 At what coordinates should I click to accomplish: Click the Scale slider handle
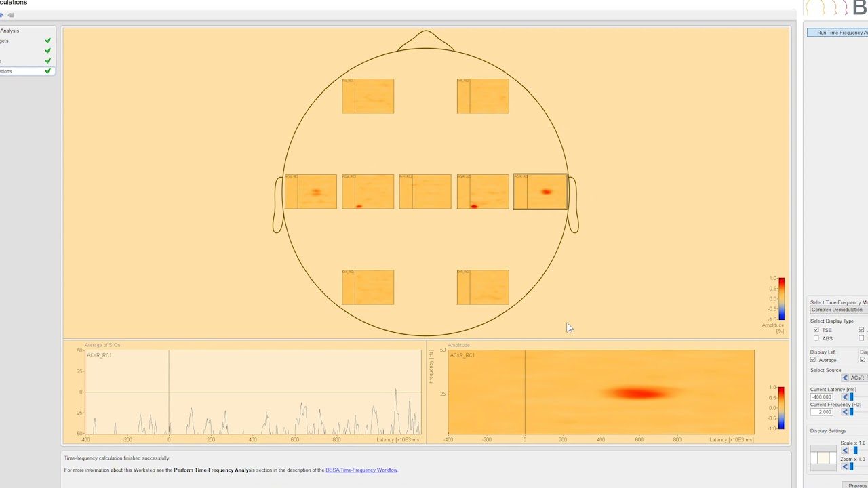click(855, 451)
